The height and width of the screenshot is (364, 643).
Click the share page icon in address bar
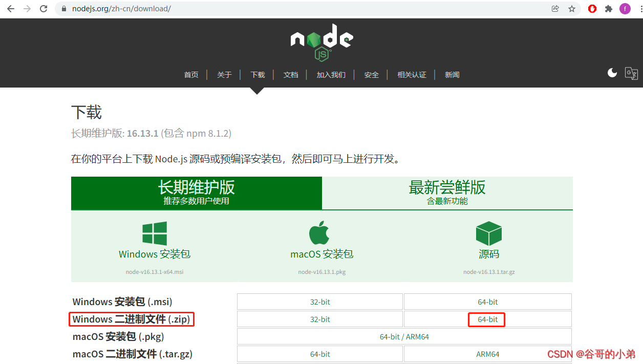click(x=555, y=9)
